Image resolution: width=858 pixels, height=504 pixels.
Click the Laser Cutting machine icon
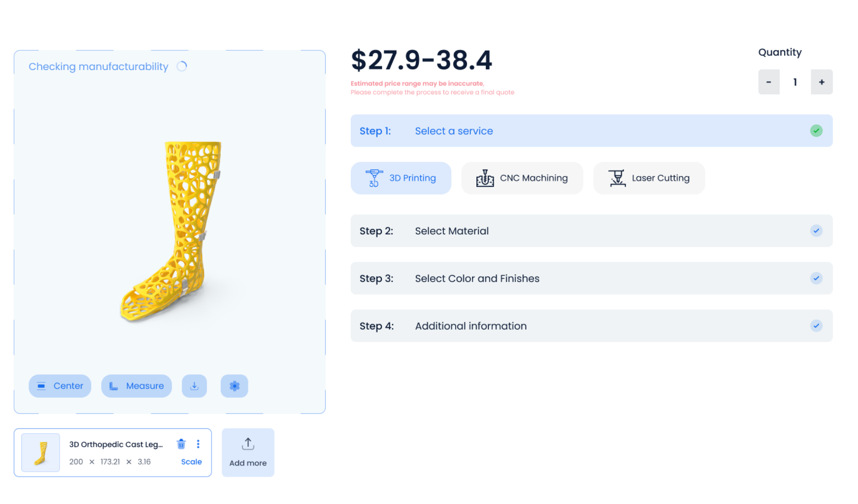tap(617, 178)
